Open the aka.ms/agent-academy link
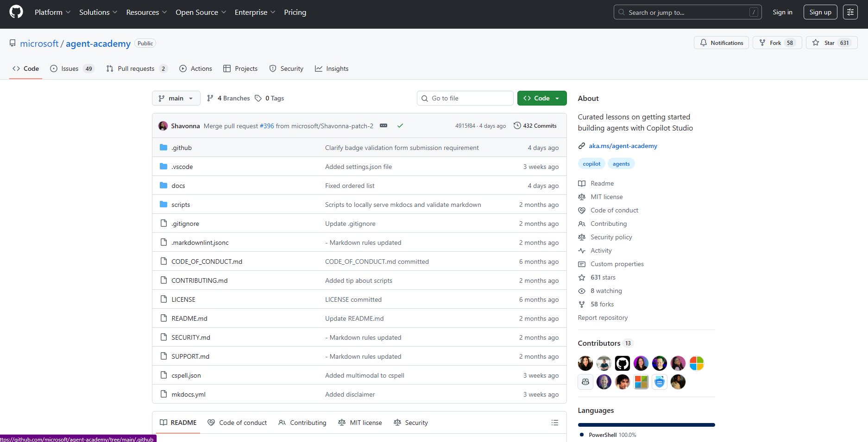 coord(623,146)
